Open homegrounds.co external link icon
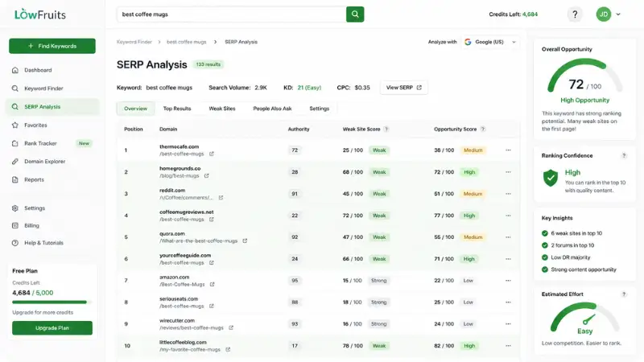Viewport: 644px width, 362px height. pyautogui.click(x=207, y=175)
